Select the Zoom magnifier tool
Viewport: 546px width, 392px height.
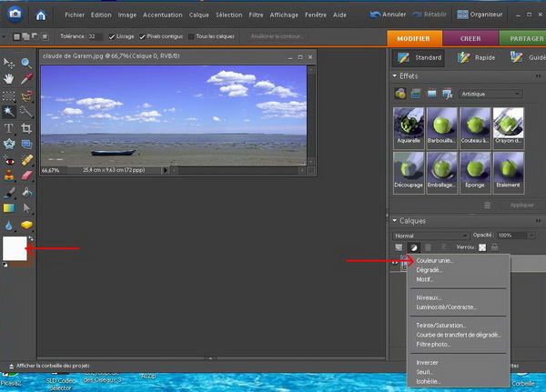(x=26, y=64)
